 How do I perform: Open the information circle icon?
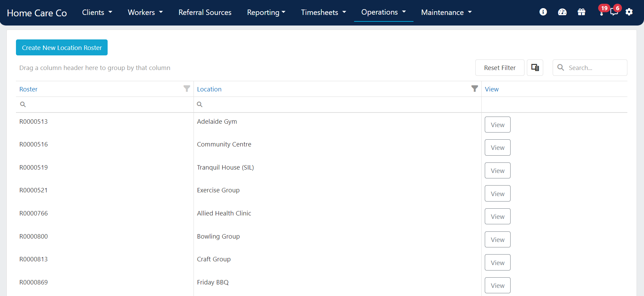tap(543, 12)
